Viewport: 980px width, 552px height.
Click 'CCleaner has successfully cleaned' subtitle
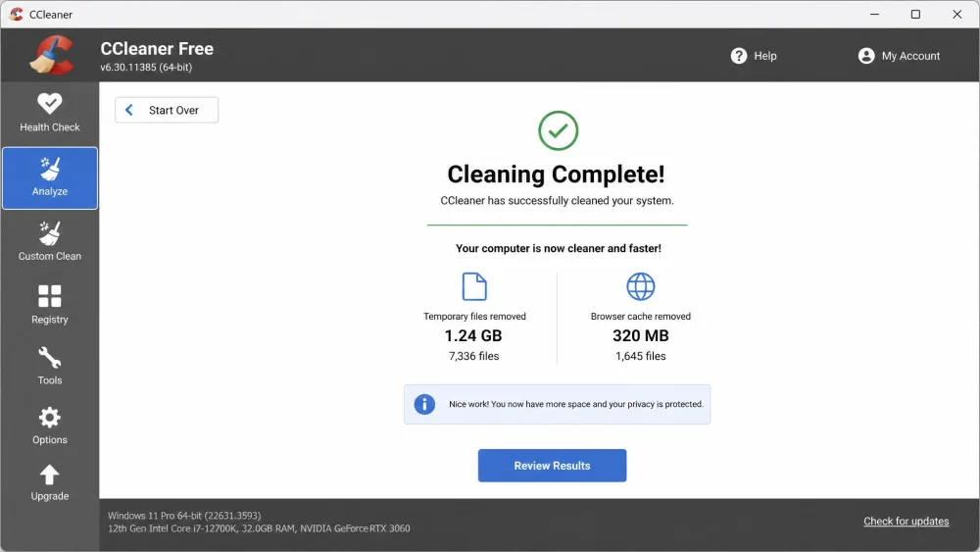click(x=557, y=201)
